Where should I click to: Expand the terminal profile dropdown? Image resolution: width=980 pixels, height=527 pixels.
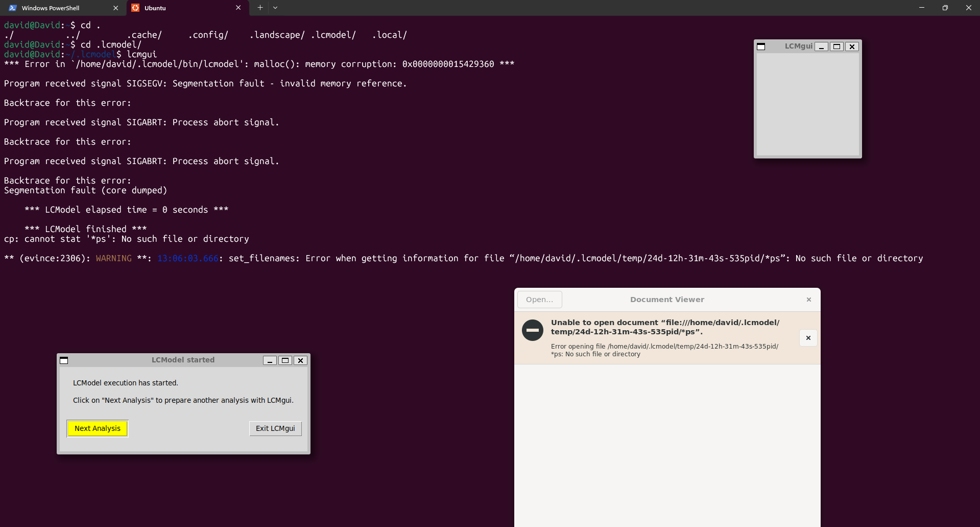275,8
